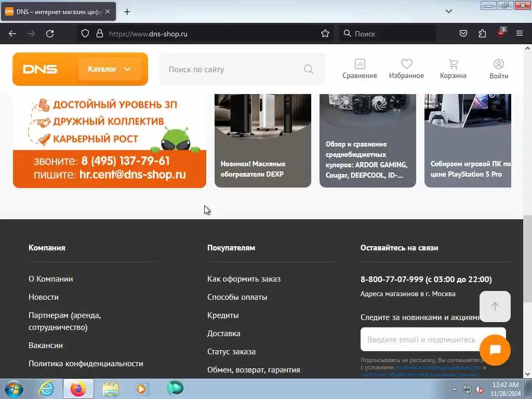Open the media player taskbar icon

click(x=142, y=389)
